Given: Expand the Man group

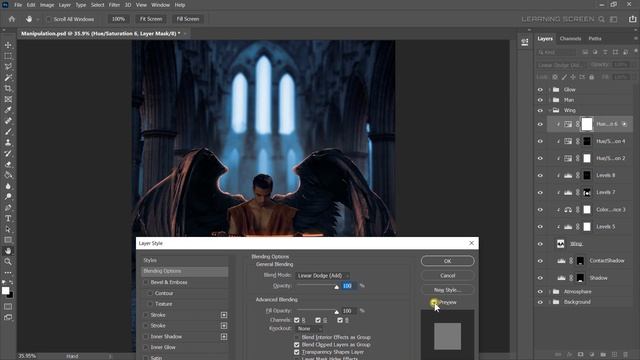Looking at the screenshot, I should (x=550, y=100).
